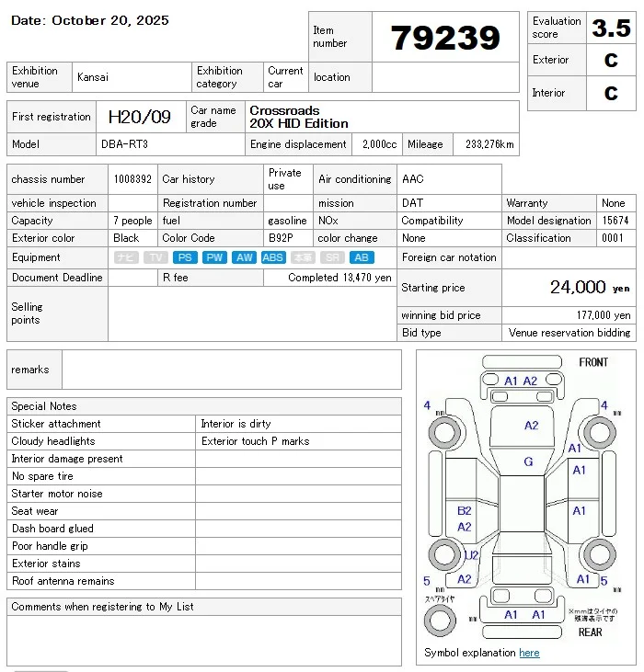Click the G mark on the windshield

(x=528, y=461)
